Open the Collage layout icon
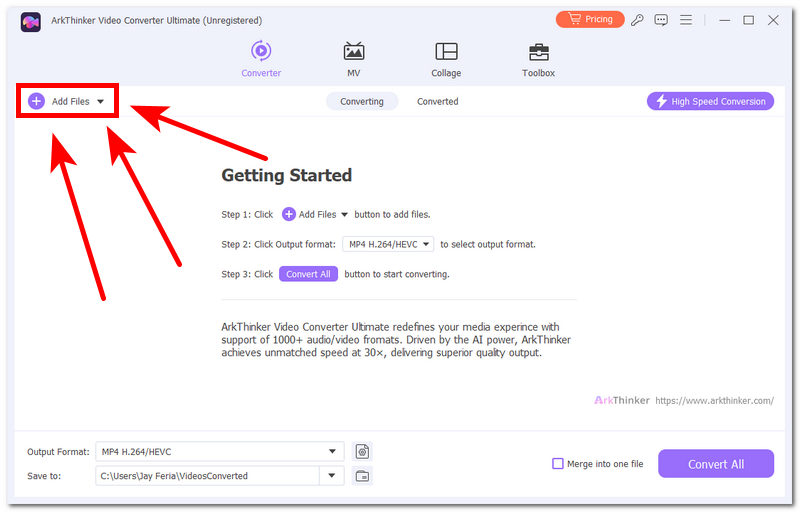Image resolution: width=800 pixels, height=512 pixels. tap(446, 52)
